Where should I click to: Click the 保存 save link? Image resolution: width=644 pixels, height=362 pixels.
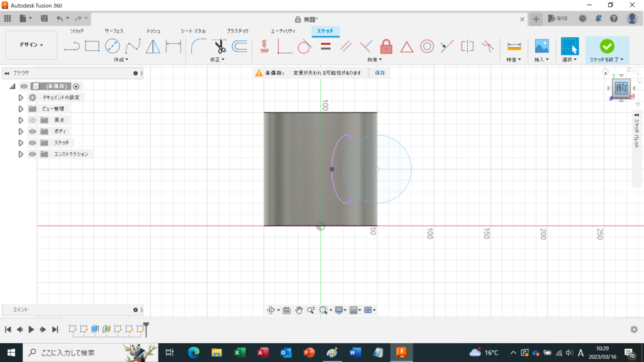click(380, 73)
